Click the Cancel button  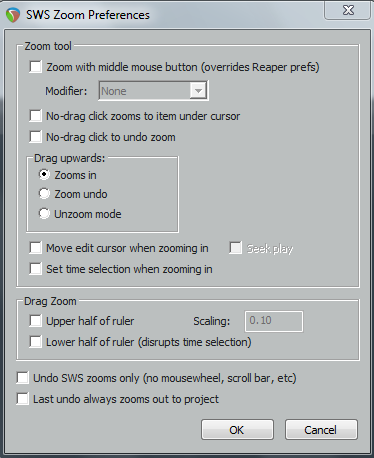(x=321, y=430)
